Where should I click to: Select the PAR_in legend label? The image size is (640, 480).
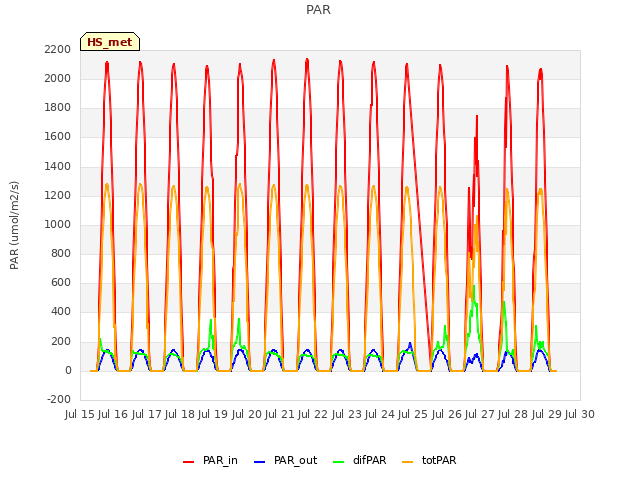click(220, 460)
